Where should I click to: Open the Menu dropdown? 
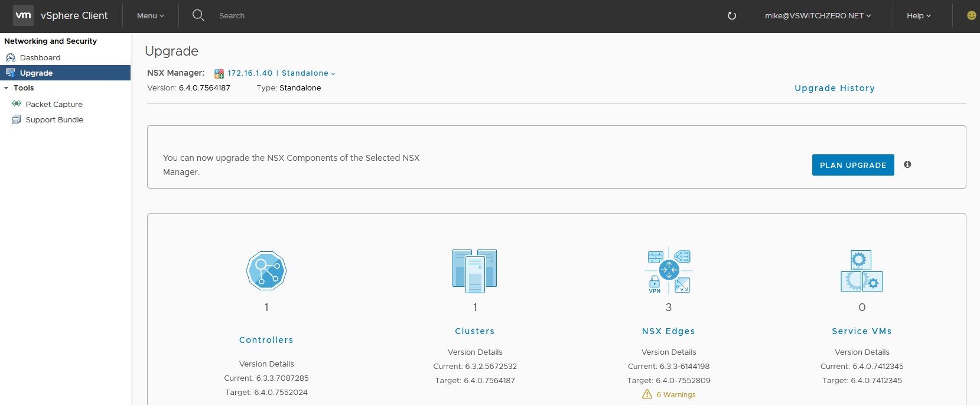tap(151, 16)
